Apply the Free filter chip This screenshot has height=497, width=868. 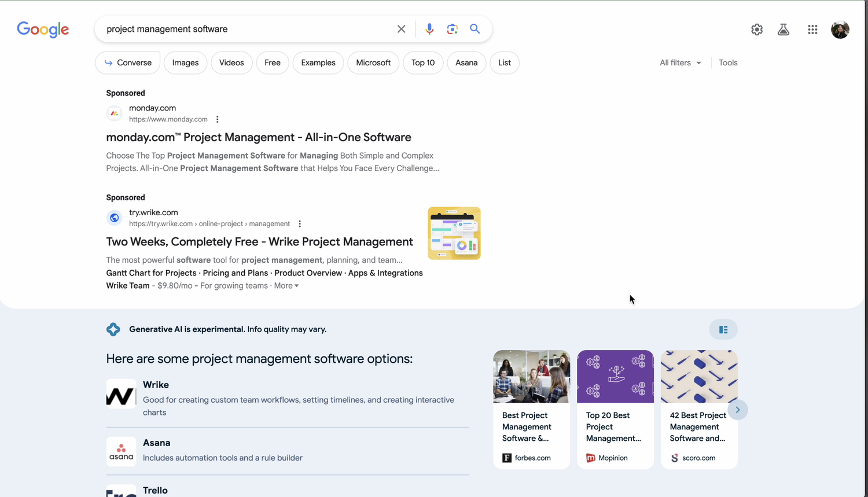point(273,62)
